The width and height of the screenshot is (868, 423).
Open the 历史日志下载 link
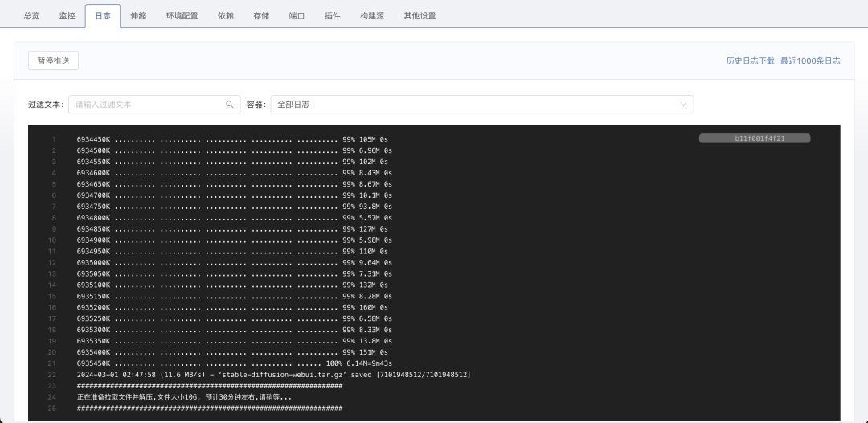[x=750, y=61]
